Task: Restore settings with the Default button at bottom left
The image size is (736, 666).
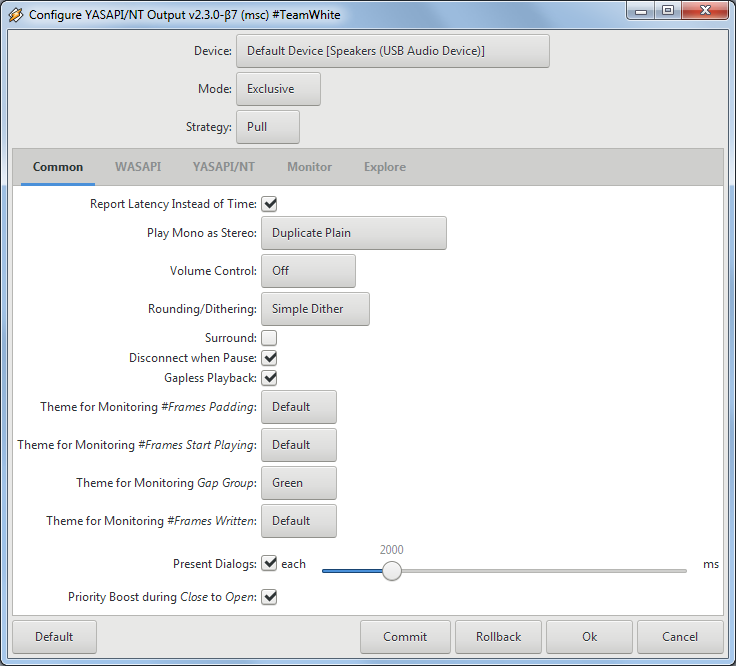Action: tap(54, 637)
